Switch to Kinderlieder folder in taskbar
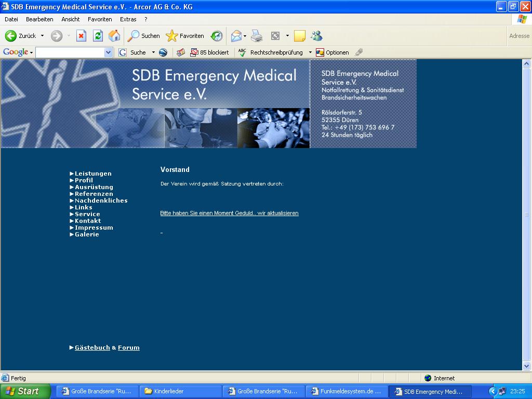532x399 pixels. tap(180, 391)
